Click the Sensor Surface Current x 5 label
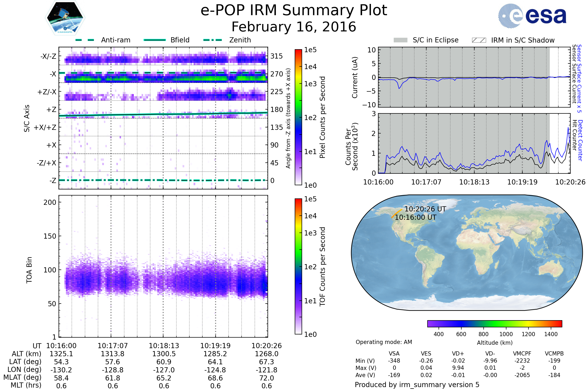Viewport: 588px width, 392px height. (579, 78)
